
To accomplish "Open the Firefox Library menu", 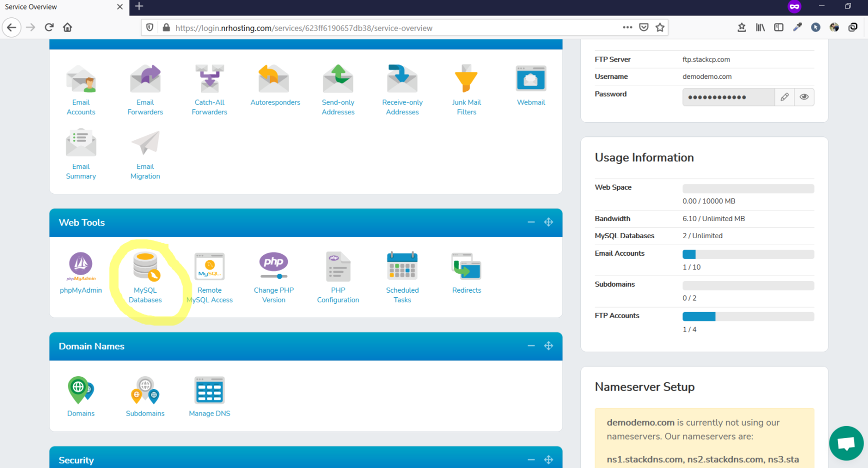I will [760, 27].
